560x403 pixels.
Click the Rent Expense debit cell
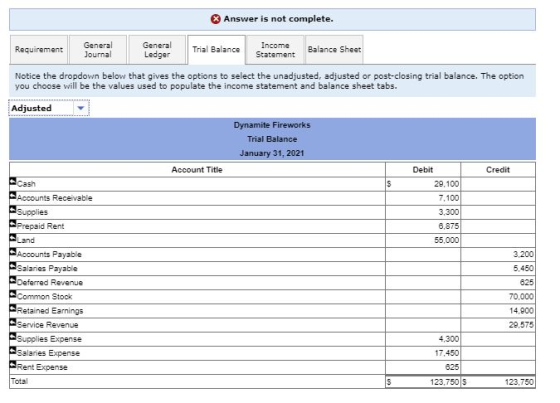point(423,367)
